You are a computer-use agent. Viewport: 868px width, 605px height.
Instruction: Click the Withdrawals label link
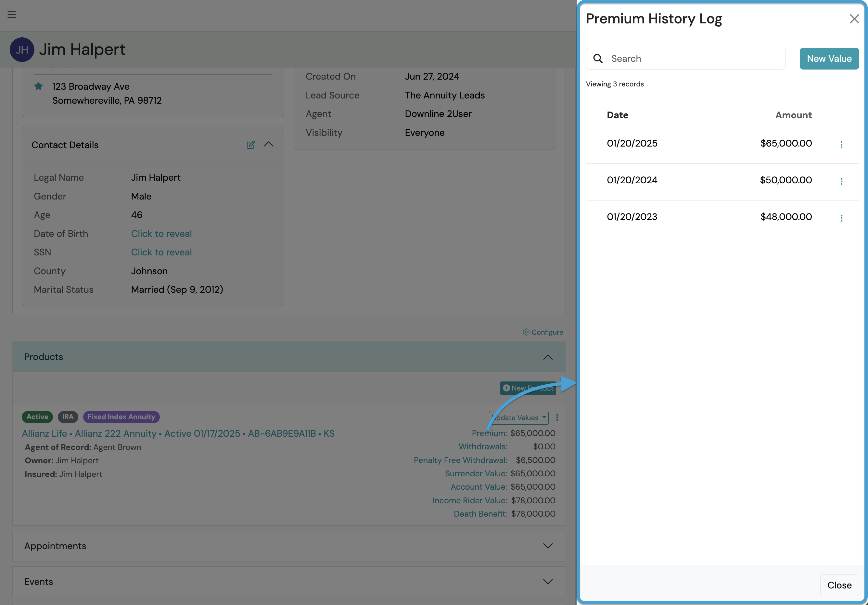483,446
